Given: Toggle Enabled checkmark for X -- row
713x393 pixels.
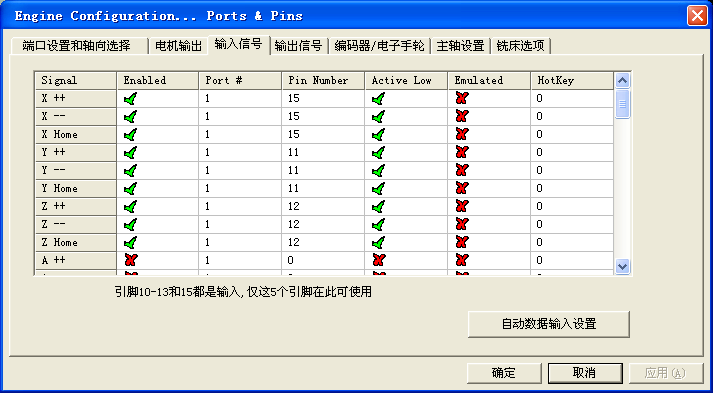Looking at the screenshot, I should pyautogui.click(x=130, y=116).
